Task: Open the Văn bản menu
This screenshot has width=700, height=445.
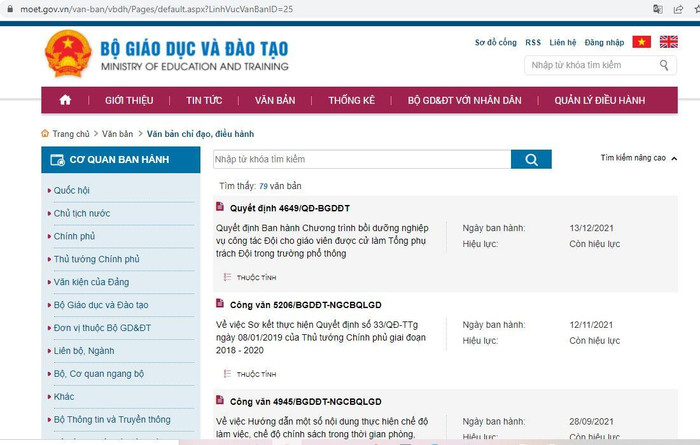Action: [275, 100]
